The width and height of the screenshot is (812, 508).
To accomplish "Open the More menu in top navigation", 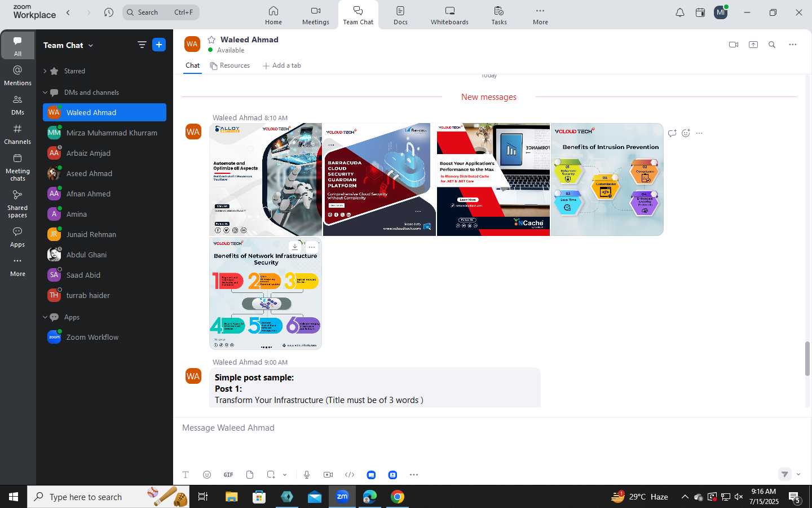I will click(x=540, y=15).
